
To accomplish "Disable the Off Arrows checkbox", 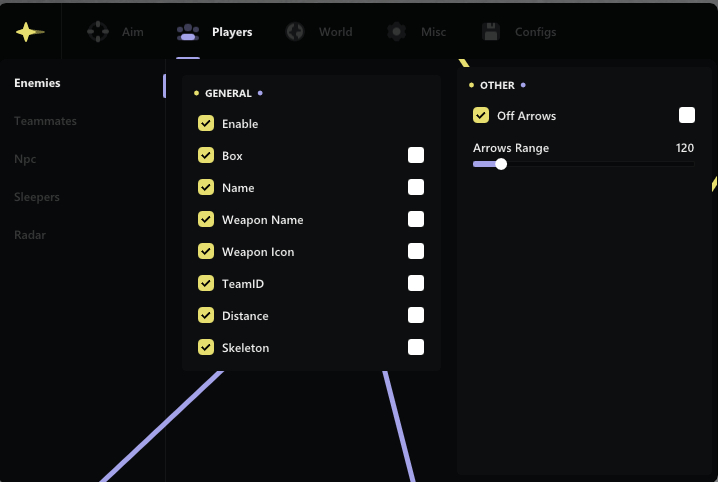I will click(x=481, y=115).
